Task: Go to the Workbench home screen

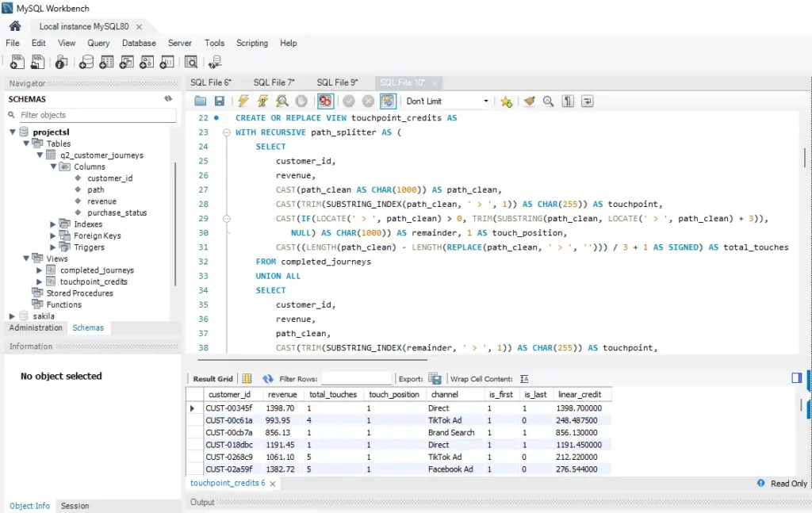Action: (15, 26)
